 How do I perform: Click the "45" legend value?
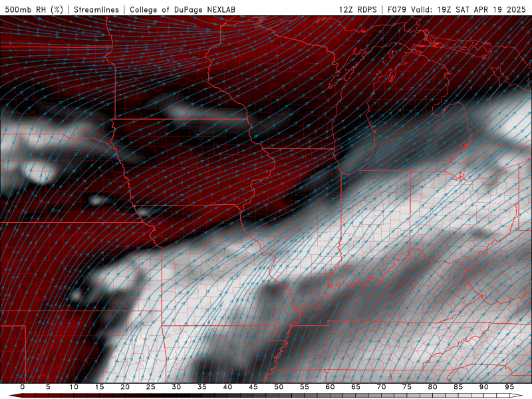(253, 387)
